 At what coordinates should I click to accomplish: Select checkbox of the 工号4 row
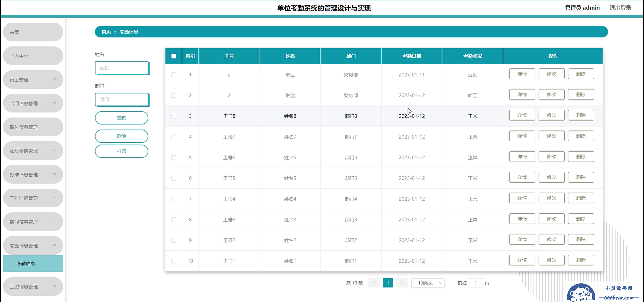174,199
